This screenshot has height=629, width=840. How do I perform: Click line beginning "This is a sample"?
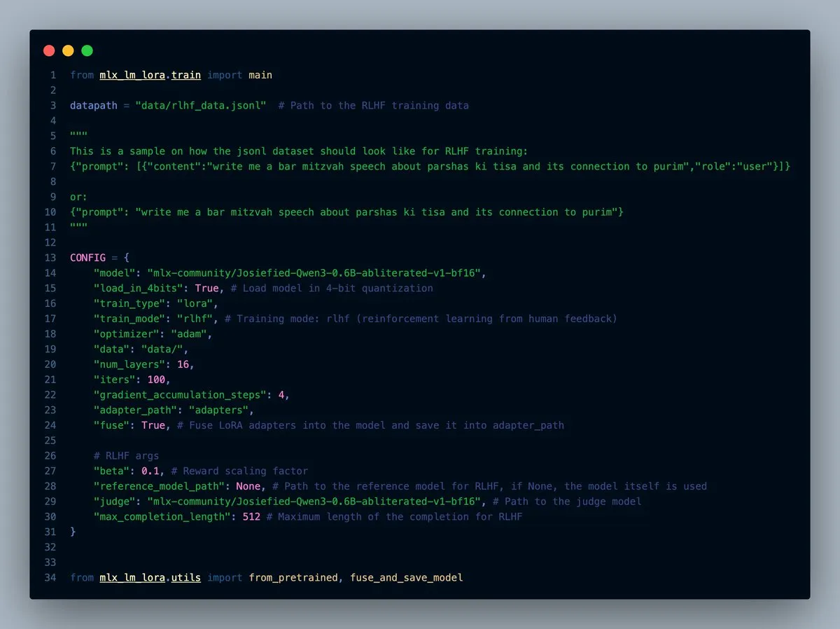coord(298,151)
